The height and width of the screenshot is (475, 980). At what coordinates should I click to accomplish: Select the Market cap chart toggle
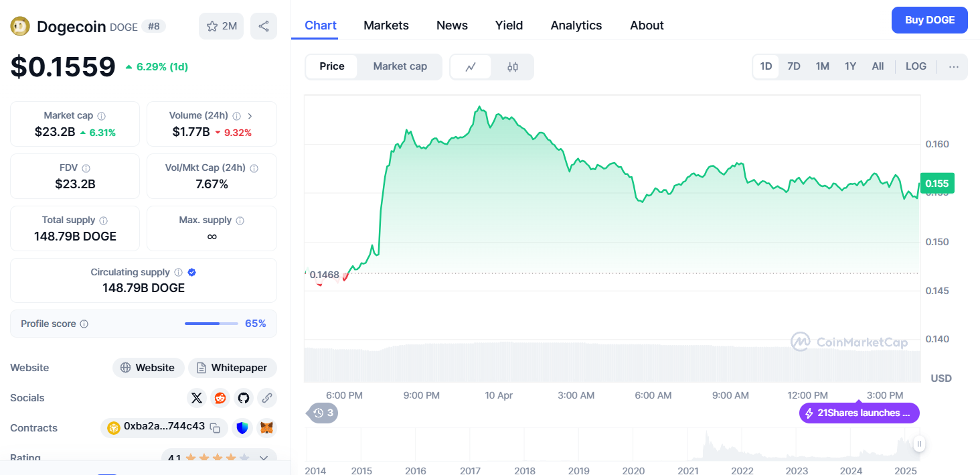[400, 66]
